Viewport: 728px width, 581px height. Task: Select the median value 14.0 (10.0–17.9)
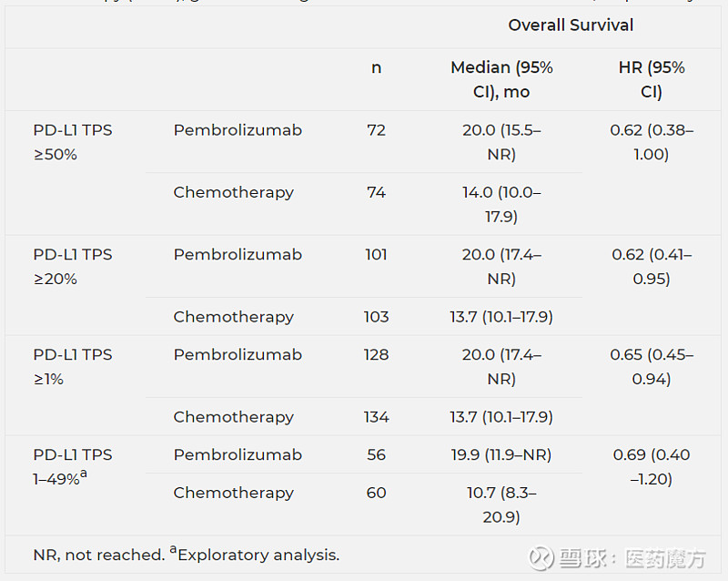[x=501, y=204]
